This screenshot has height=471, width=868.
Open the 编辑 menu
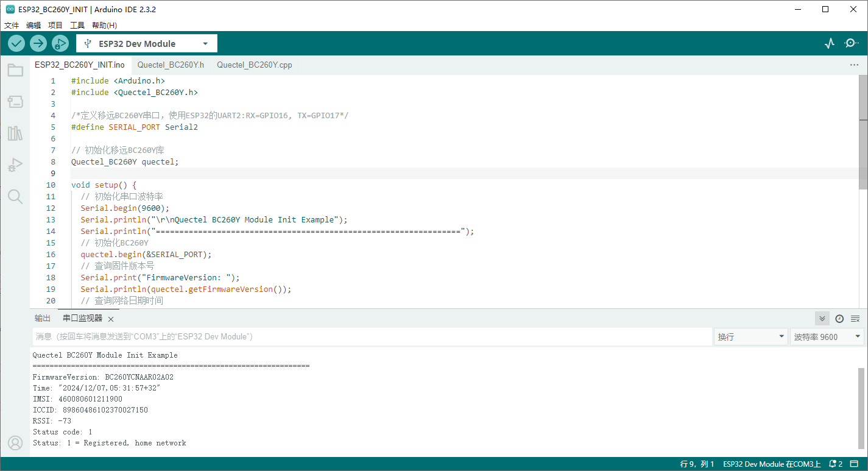(34, 25)
